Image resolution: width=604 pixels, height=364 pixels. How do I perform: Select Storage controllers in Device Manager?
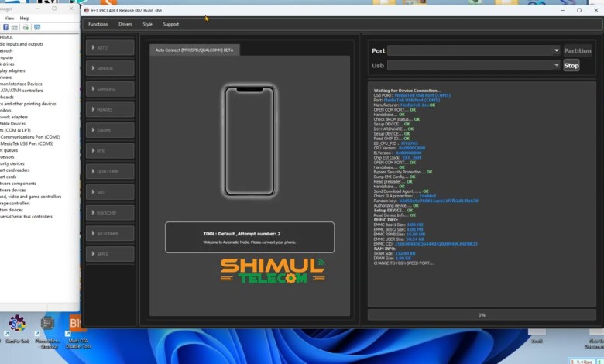pyautogui.click(x=15, y=204)
